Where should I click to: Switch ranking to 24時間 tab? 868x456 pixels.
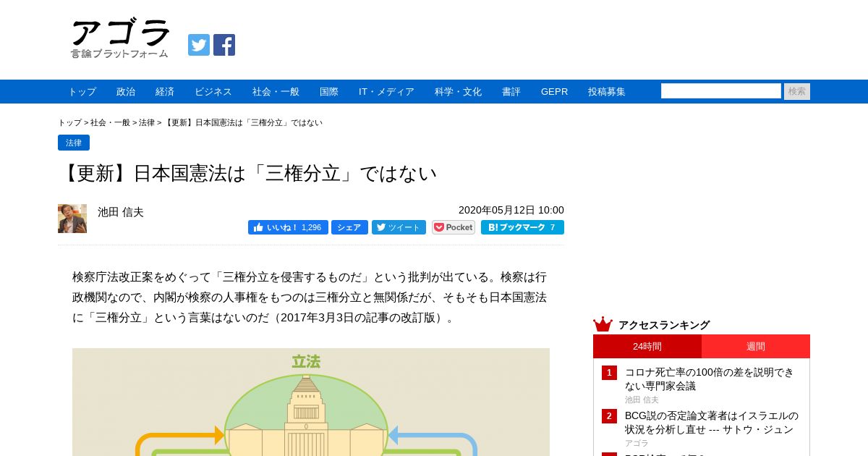coord(647,346)
